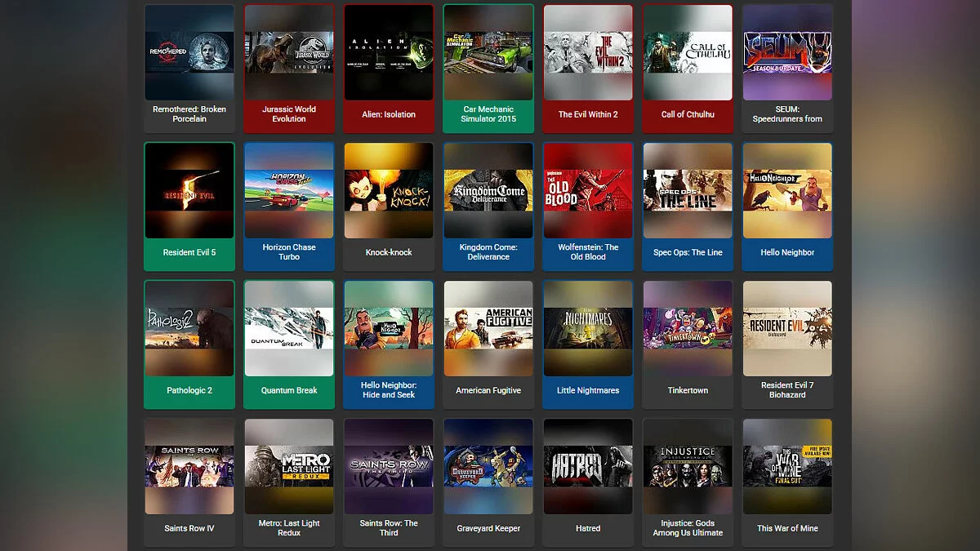Click the "Knock-knock" title text
This screenshot has height=551, width=980.
pyautogui.click(x=389, y=252)
